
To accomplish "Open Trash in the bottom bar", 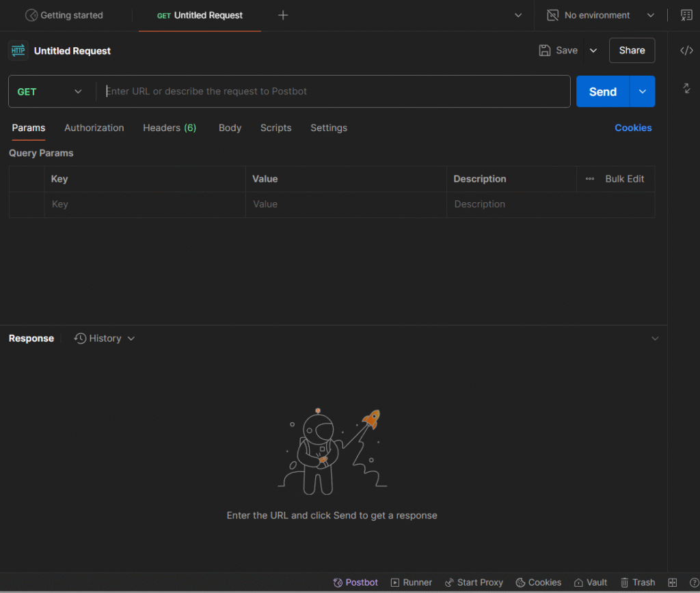I will 637,582.
